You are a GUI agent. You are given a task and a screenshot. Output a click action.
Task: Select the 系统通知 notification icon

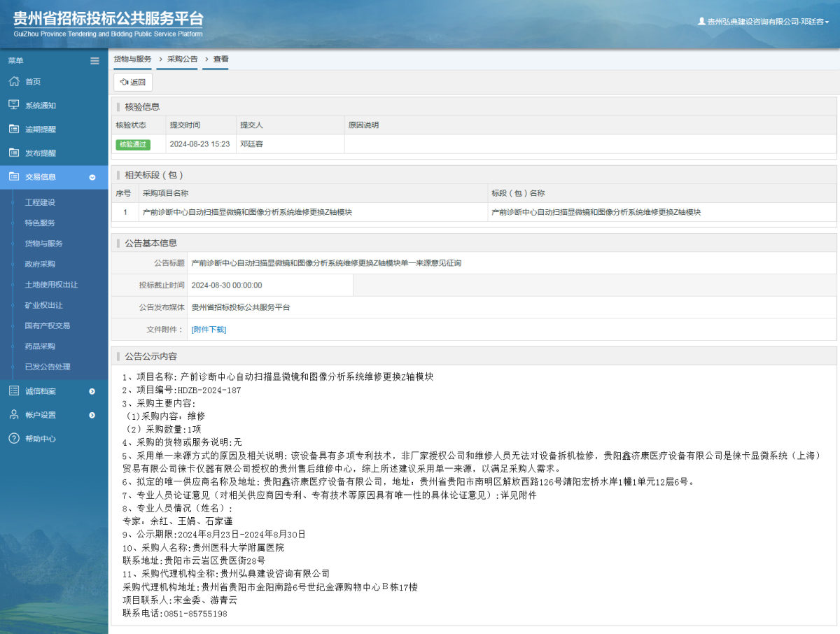(14, 105)
